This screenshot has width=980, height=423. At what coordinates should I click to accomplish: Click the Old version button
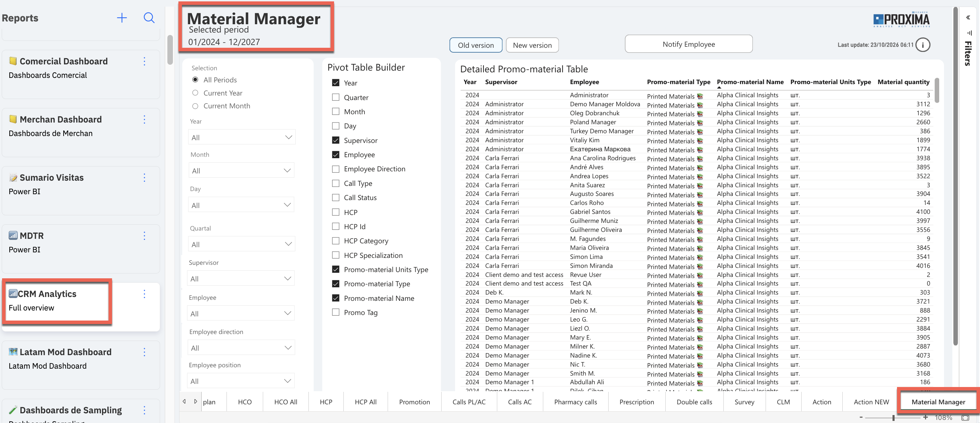point(475,45)
